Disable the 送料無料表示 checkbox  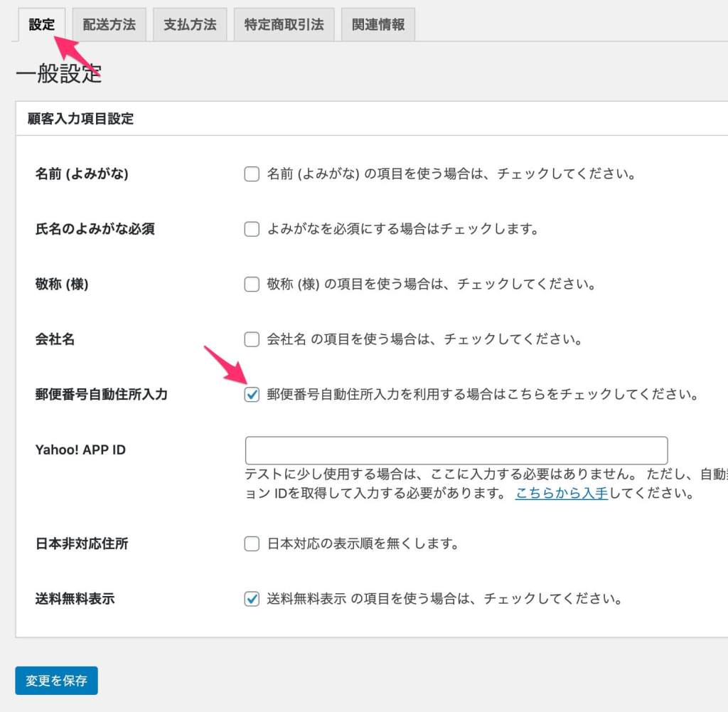tap(252, 599)
